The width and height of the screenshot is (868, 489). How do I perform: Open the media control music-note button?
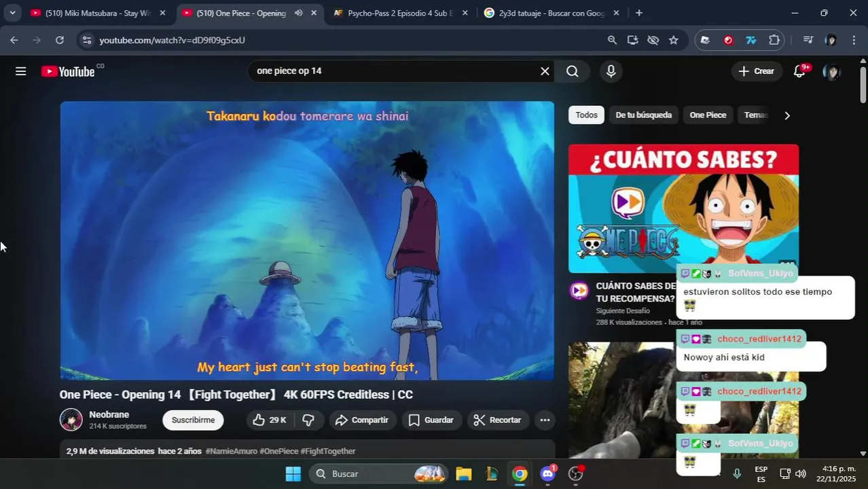808,40
